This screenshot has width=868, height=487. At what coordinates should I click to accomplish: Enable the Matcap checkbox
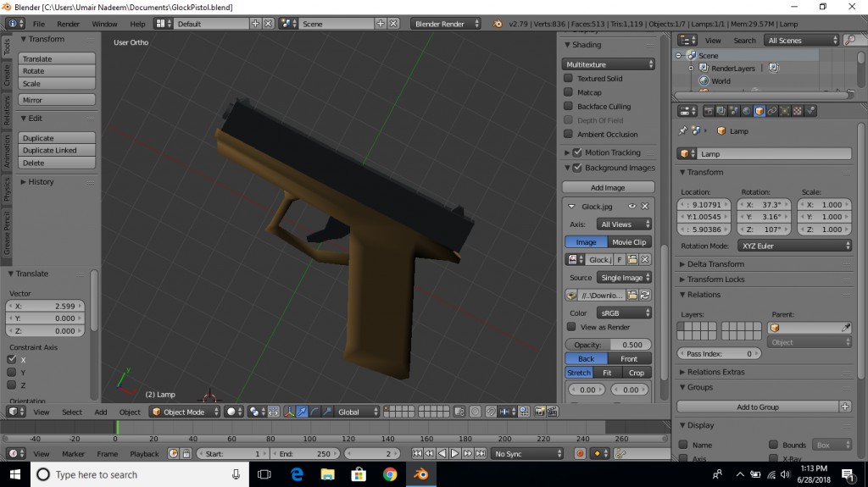tap(568, 91)
